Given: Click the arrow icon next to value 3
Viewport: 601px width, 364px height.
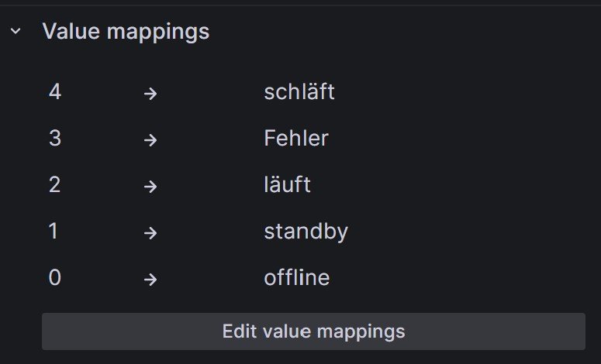Looking at the screenshot, I should (150, 139).
